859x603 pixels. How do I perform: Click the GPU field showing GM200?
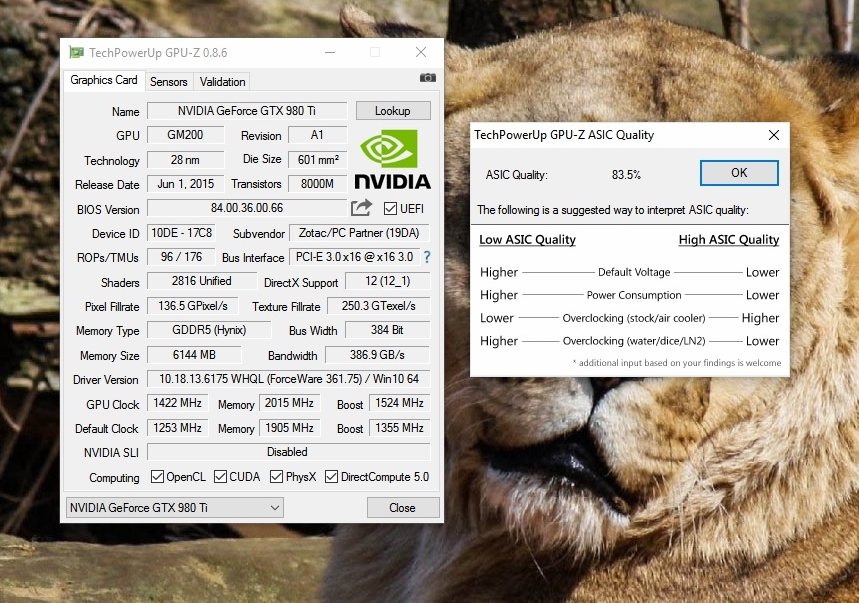point(186,135)
